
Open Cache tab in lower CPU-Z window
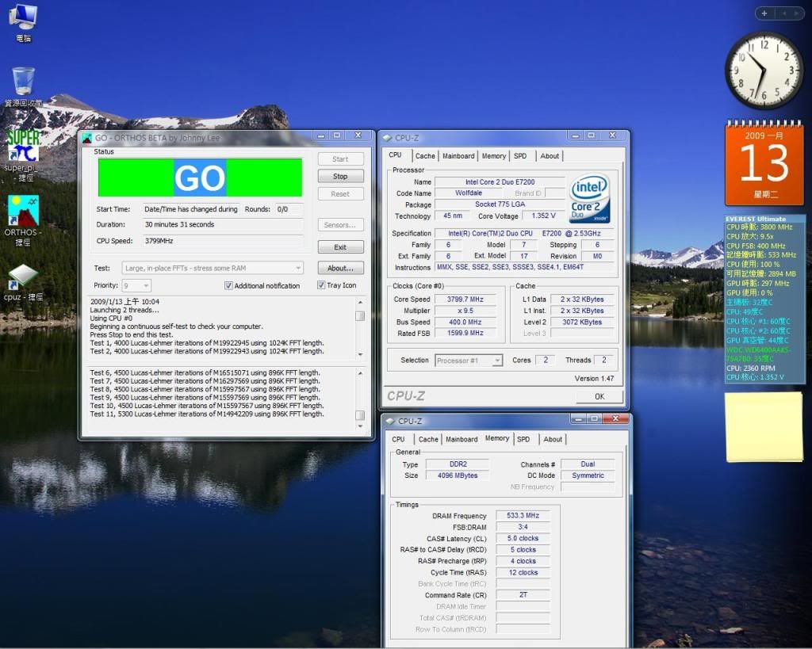coord(428,439)
